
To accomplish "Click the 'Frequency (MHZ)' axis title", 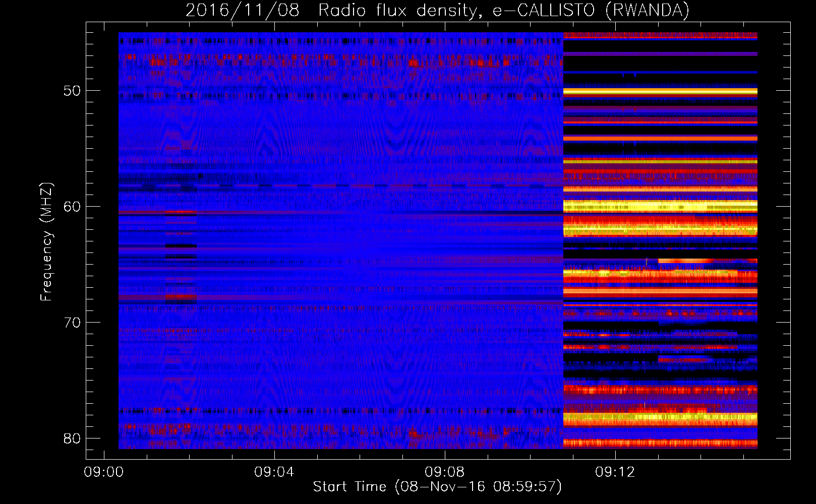I will [x=46, y=241].
